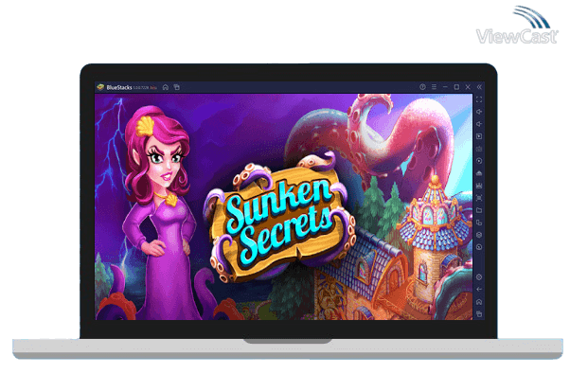Click the circular play icon in sidebar
570x392 pixels.
coord(479,161)
